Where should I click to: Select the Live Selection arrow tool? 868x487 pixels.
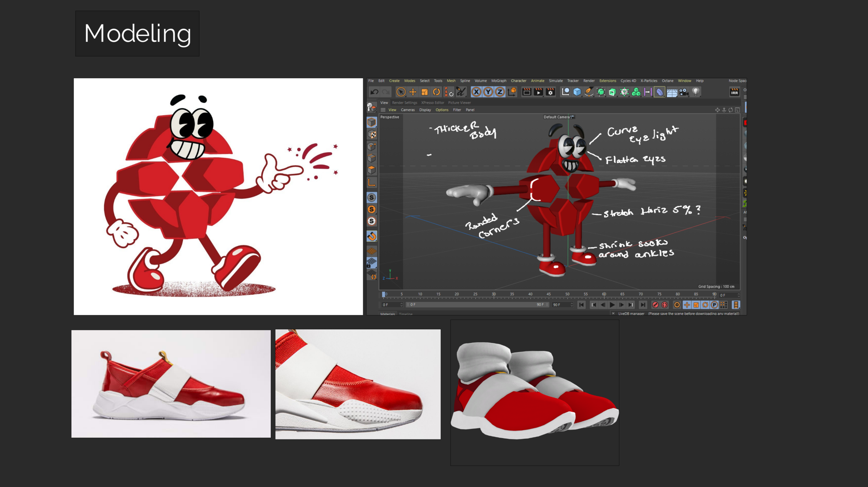click(x=401, y=92)
